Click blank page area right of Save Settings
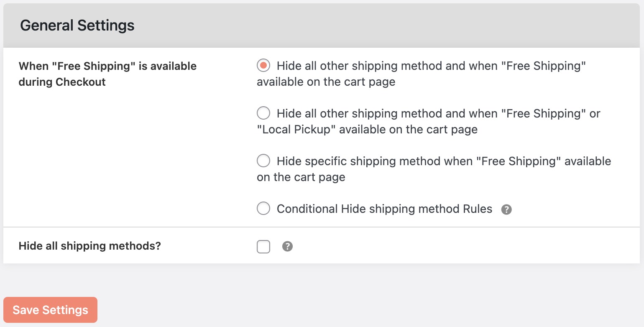This screenshot has width=644, height=327. pos(335,309)
